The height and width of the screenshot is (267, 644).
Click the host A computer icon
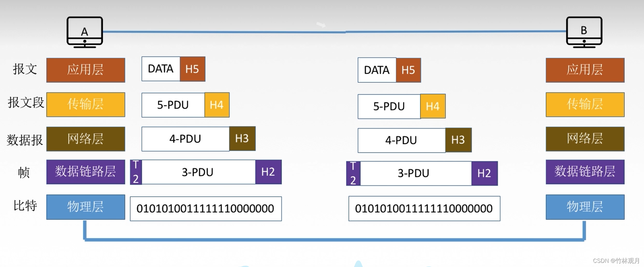[x=85, y=32]
